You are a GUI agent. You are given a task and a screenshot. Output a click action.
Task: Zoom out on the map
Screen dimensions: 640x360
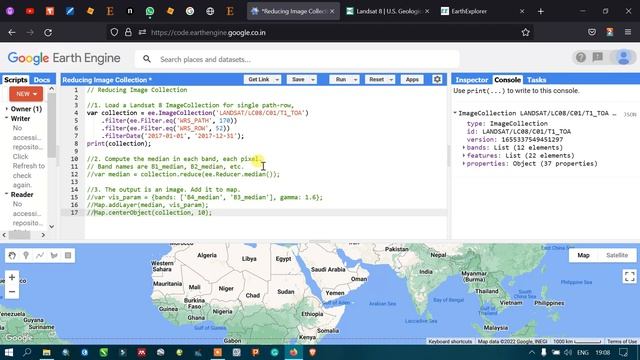(x=12, y=292)
